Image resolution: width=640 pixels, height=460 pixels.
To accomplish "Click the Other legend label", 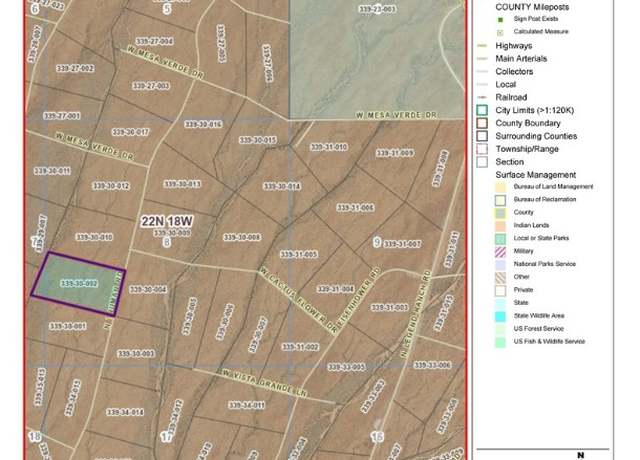I will (522, 277).
